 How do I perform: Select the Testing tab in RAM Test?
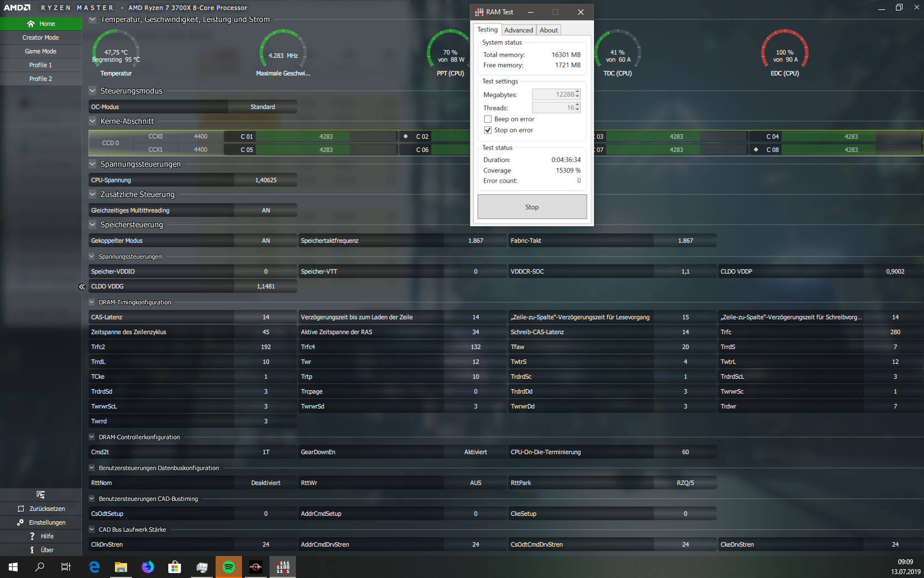pyautogui.click(x=487, y=30)
